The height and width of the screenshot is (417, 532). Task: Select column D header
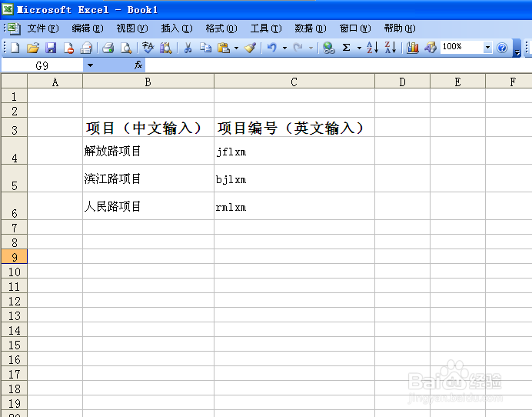click(x=402, y=82)
